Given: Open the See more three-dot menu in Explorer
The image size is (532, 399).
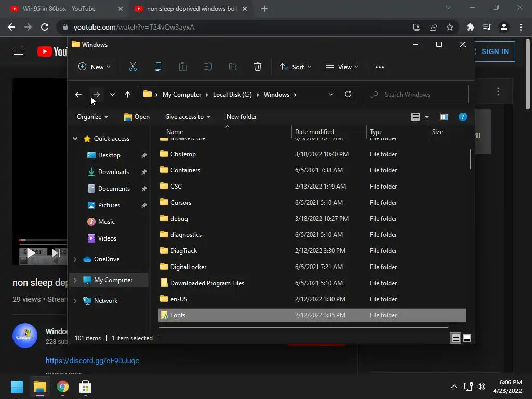Looking at the screenshot, I should pos(380,67).
